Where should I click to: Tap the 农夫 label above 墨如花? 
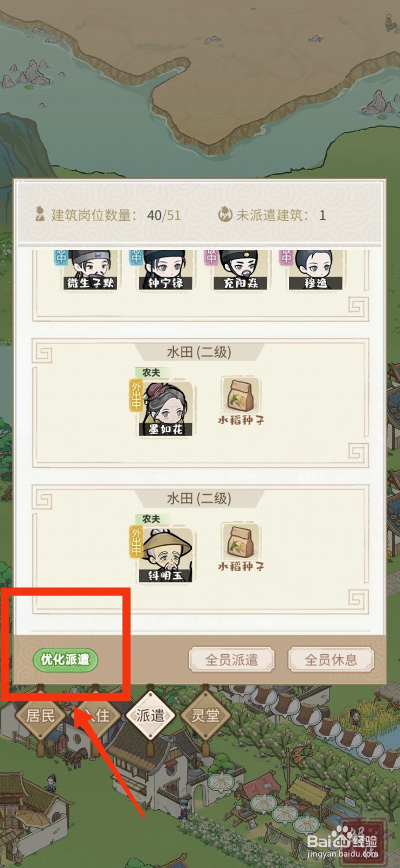coord(151,373)
